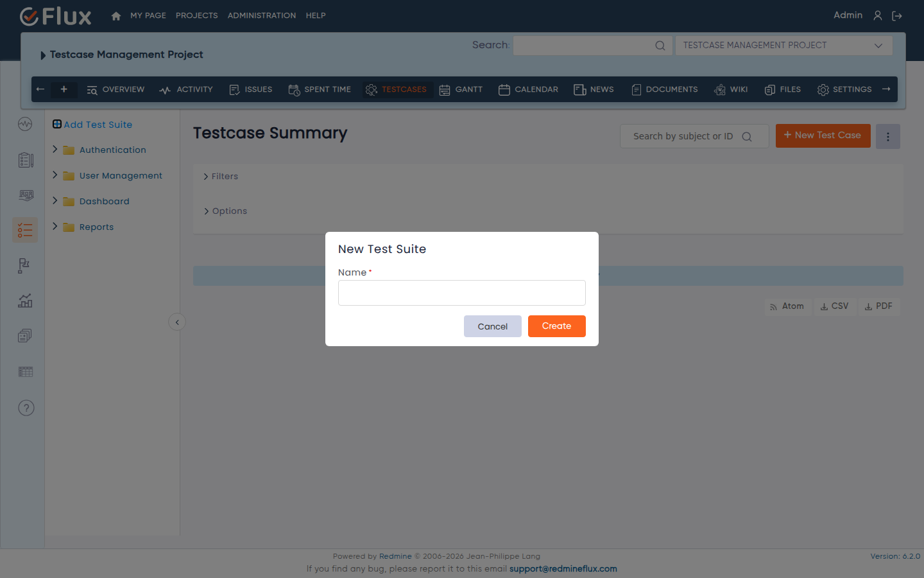924x578 pixels.
Task: Expand the Authentication suite
Action: tap(55, 149)
